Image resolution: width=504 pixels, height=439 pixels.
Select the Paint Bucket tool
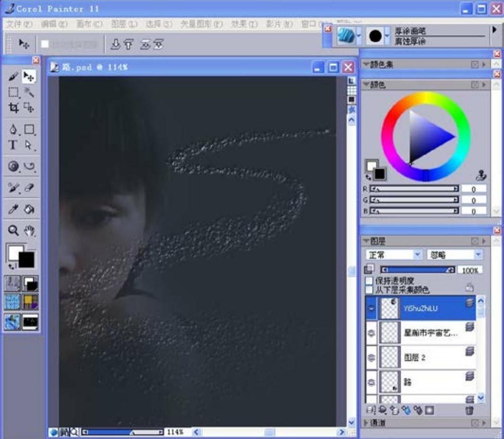click(29, 209)
